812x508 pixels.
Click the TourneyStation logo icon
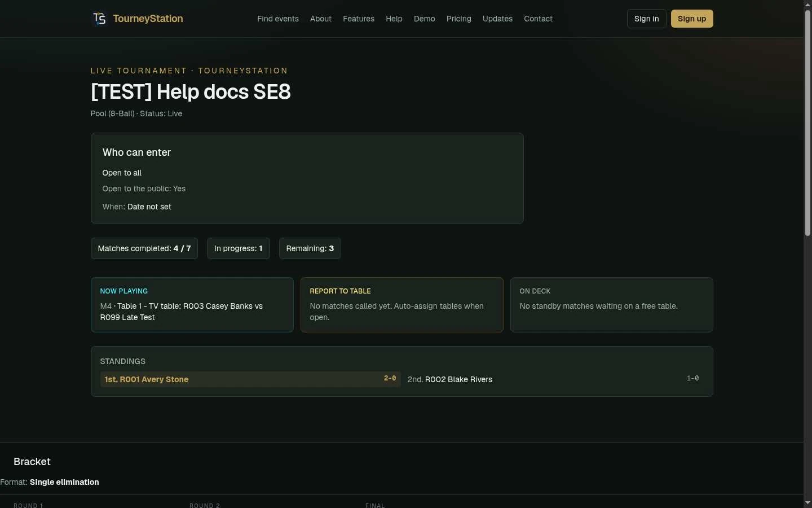coord(99,19)
